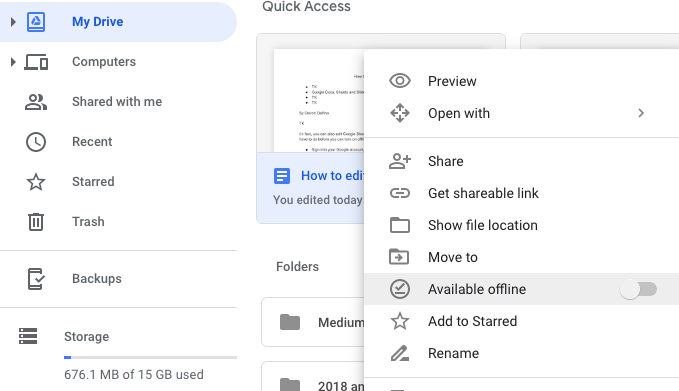Open the Open with submenu chevron

point(641,113)
